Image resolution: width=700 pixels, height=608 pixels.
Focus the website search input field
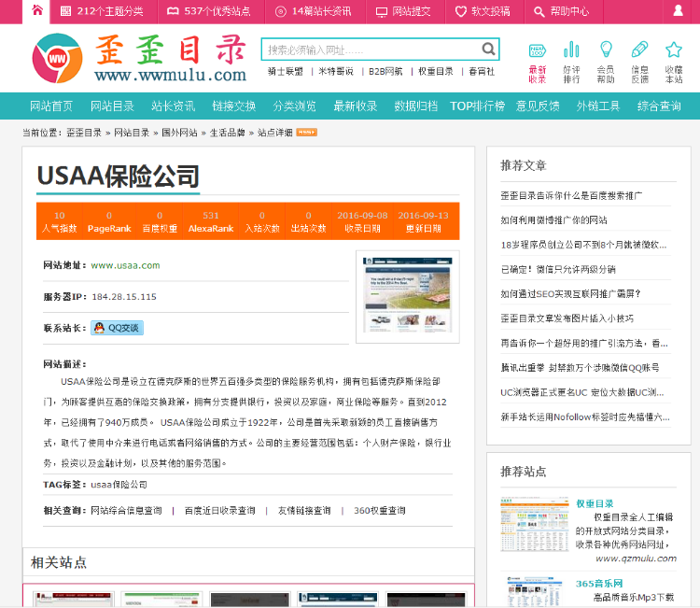pos(371,49)
